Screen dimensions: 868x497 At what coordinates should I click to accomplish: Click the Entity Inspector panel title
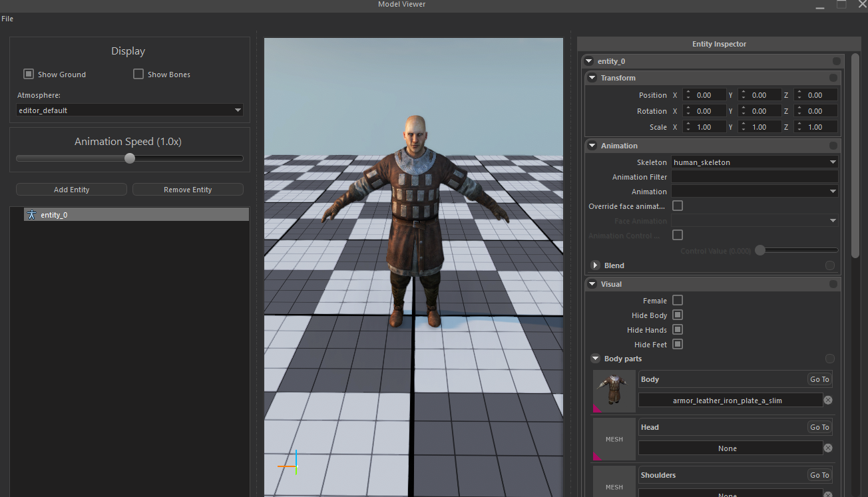click(719, 44)
